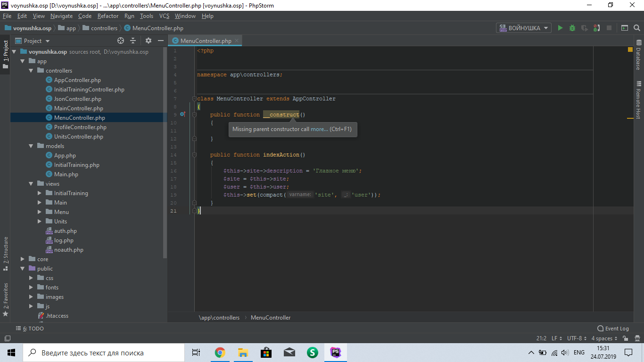Expand the core folder
The width and height of the screenshot is (644, 362).
23,259
